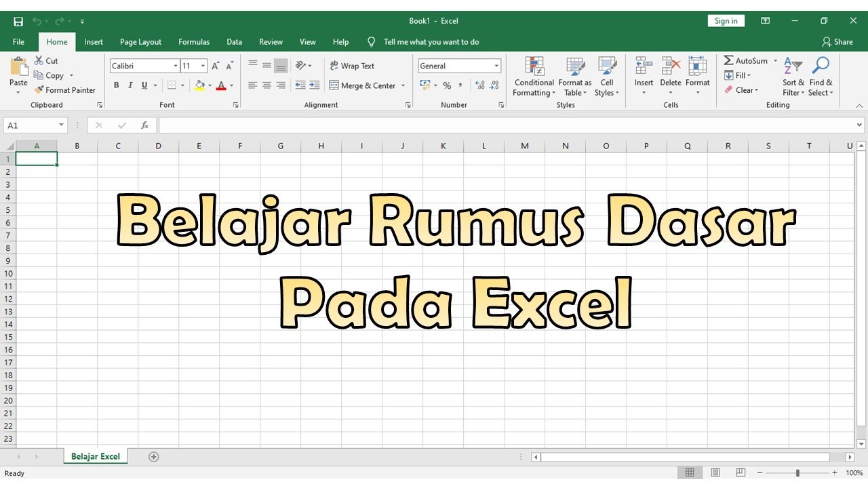Click the Accounting Number Format icon
Screen dimensions: 868x488
pos(425,85)
